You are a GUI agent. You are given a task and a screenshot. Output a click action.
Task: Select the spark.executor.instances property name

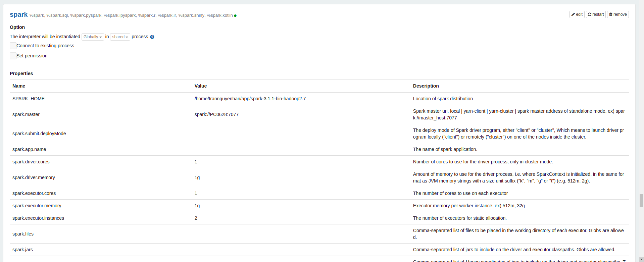pos(38,218)
